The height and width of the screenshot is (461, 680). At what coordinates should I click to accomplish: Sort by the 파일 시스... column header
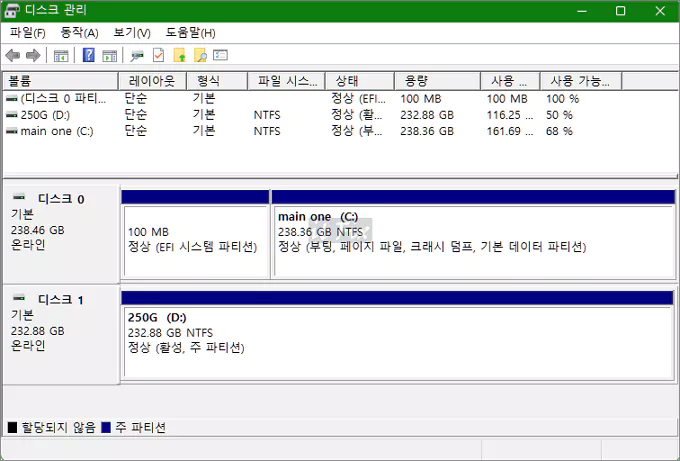(286, 81)
